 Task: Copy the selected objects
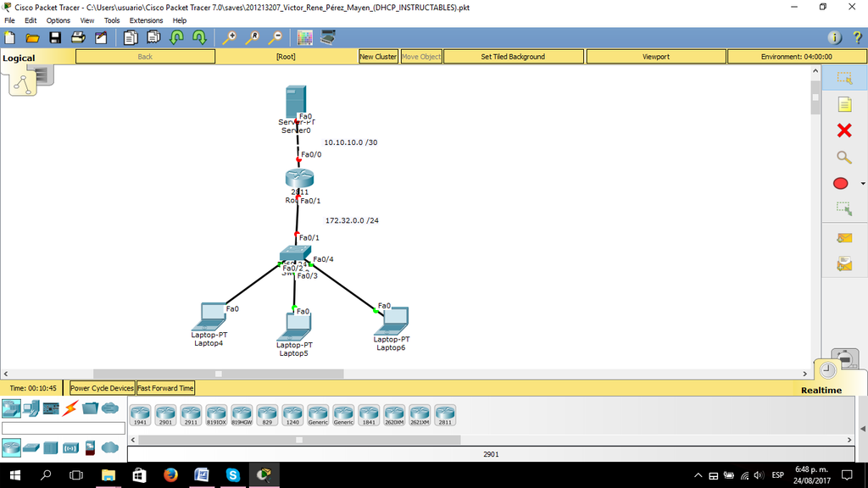click(x=131, y=37)
